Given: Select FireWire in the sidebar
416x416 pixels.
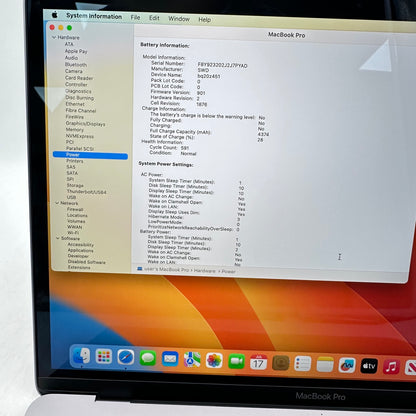Looking at the screenshot, I should coord(75,117).
